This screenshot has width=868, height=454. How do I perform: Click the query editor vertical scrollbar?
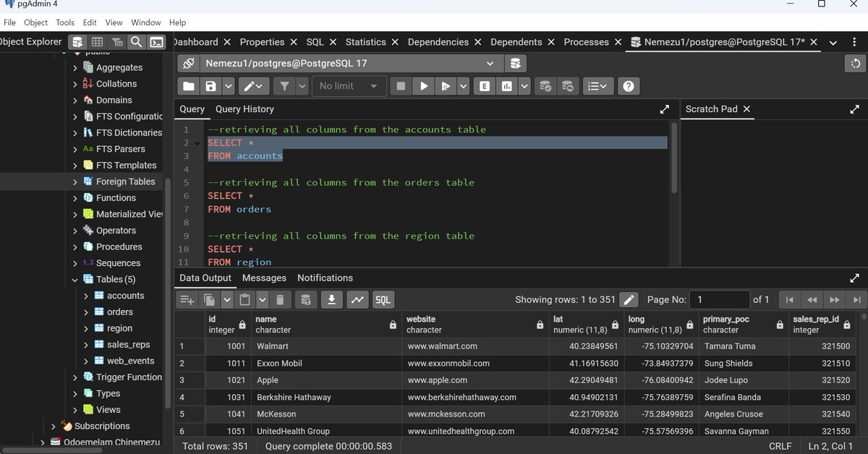675,158
